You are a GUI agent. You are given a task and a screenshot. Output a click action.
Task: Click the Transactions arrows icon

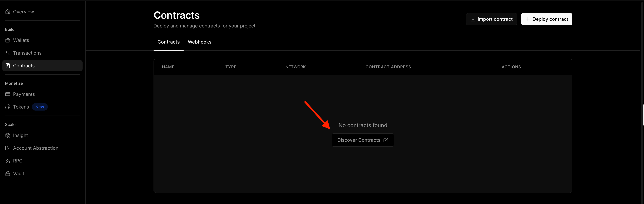(8, 53)
